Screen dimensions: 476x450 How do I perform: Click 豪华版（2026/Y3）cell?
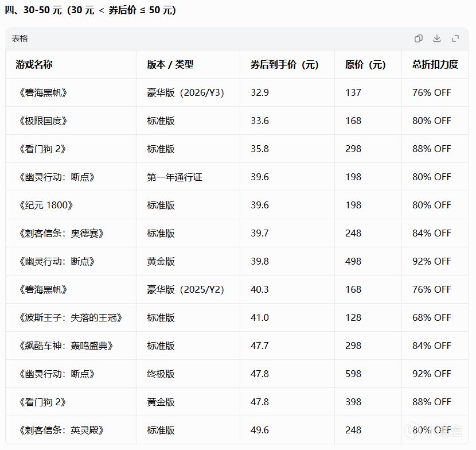(x=185, y=92)
